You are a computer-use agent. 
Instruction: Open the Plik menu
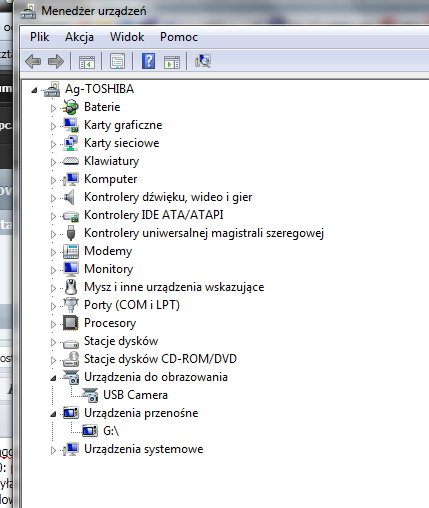40,37
